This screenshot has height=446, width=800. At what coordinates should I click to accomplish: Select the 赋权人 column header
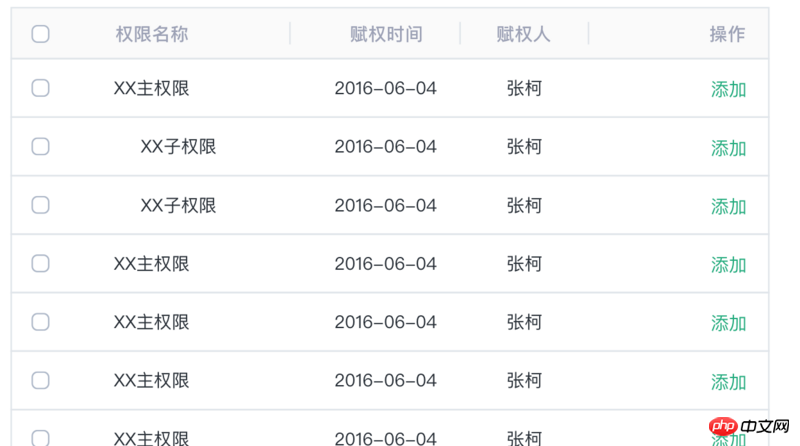pos(523,35)
